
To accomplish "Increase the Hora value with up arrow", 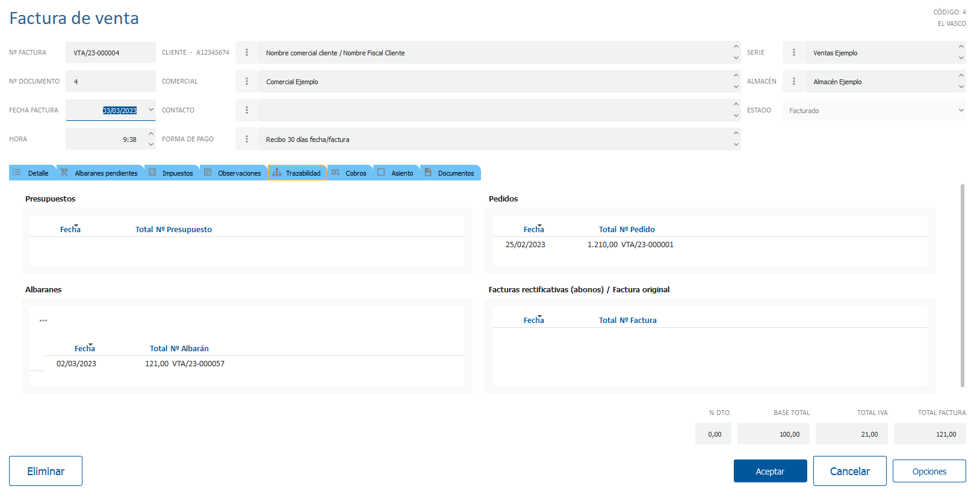I will tap(150, 134).
